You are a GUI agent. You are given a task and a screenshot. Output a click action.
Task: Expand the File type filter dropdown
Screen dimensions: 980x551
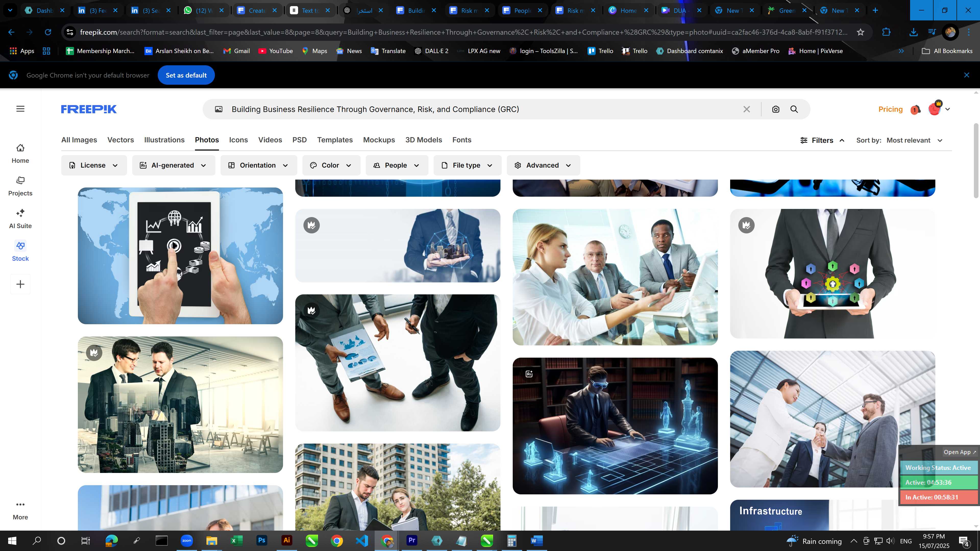468,165
